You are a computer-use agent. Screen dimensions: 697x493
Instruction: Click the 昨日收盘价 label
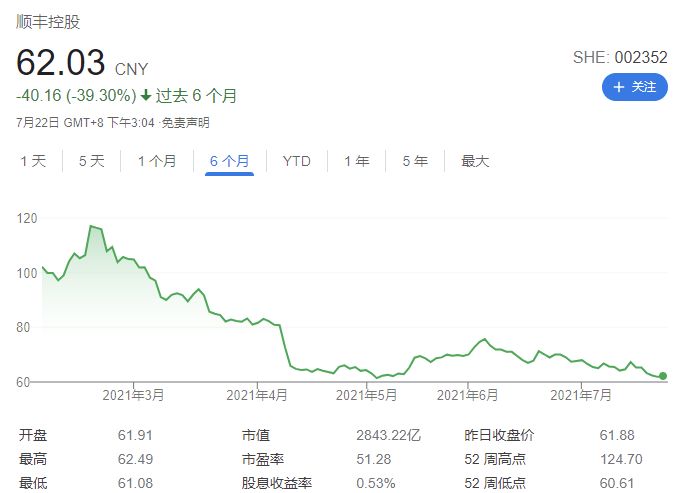pyautogui.click(x=499, y=435)
